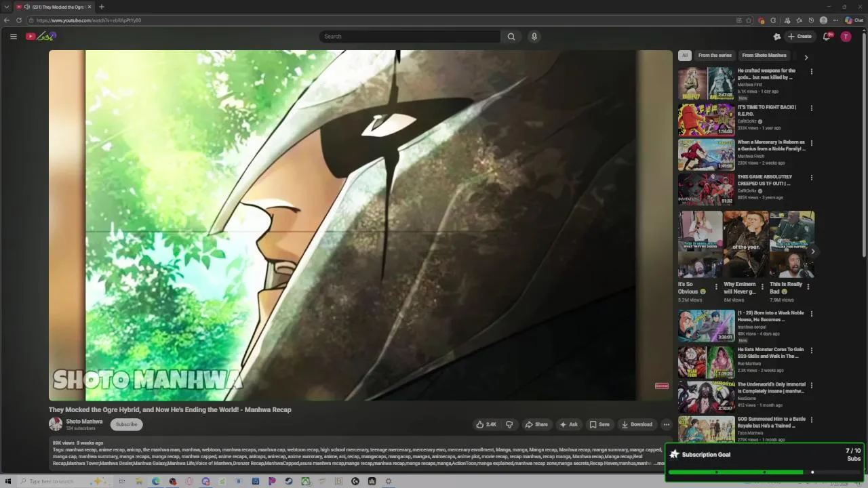Open 'Why Eminem will Never' short
This screenshot has width=868, height=488.
746,244
